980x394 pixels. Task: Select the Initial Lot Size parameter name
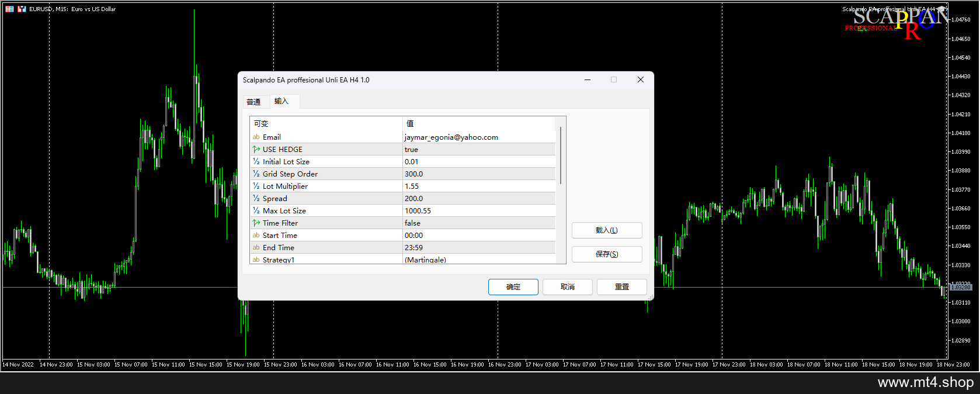click(x=286, y=162)
